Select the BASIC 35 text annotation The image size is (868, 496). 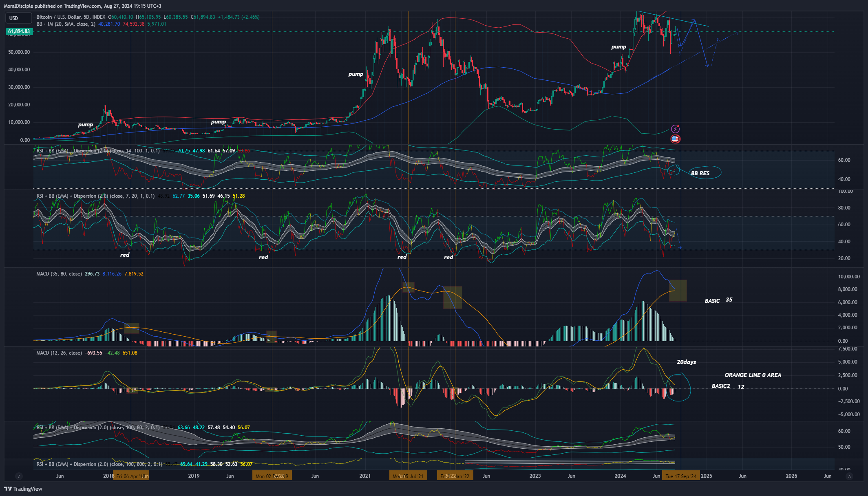click(718, 300)
